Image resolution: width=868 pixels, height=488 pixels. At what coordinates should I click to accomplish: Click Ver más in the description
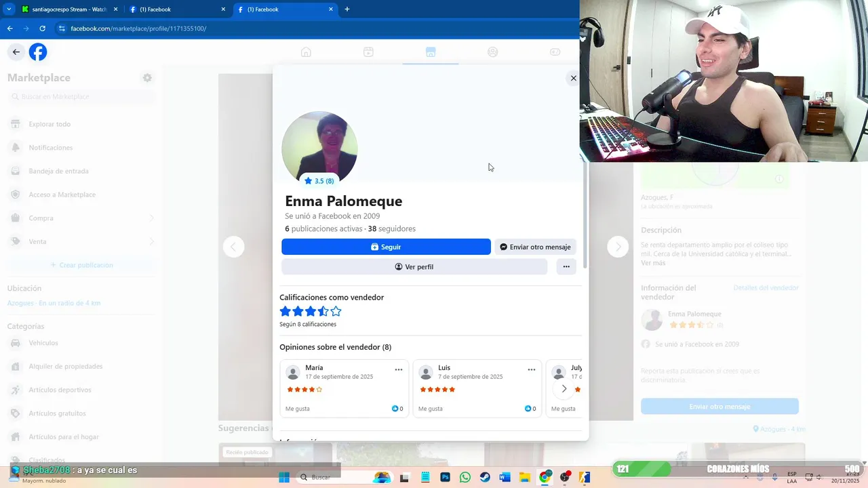coord(653,263)
